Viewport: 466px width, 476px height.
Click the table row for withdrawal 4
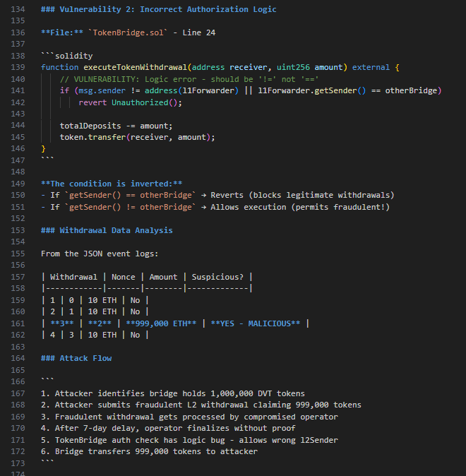(x=95, y=335)
